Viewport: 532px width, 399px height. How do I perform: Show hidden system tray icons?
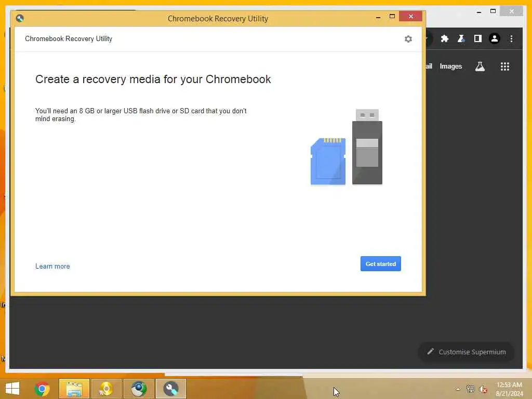pyautogui.click(x=458, y=389)
